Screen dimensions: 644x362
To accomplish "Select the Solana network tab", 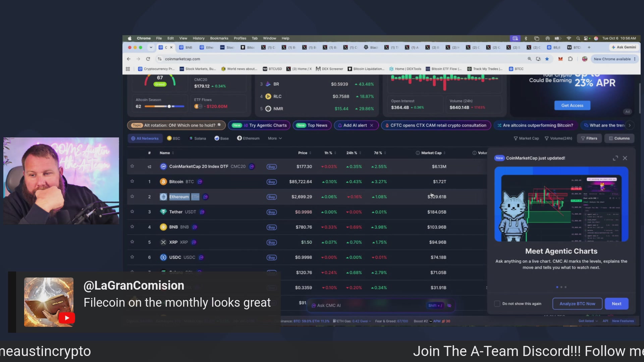I will 198,138.
